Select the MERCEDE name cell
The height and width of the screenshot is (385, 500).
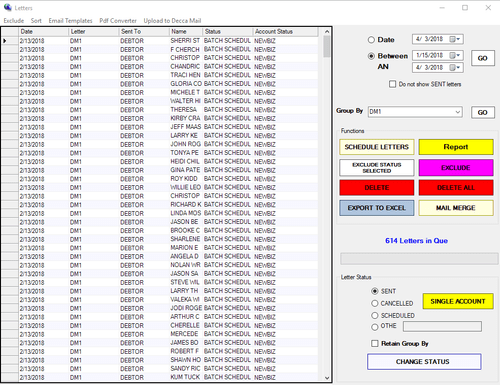point(186,334)
